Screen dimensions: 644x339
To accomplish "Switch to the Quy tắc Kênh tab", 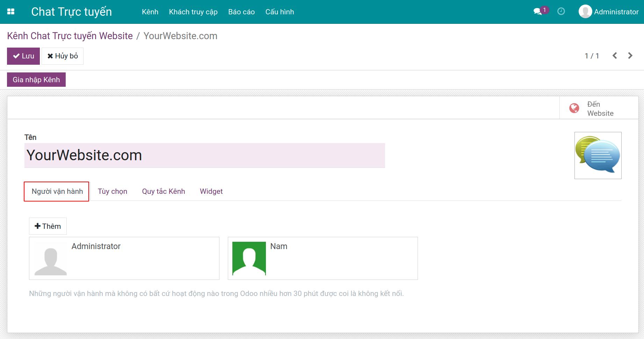I will point(163,191).
